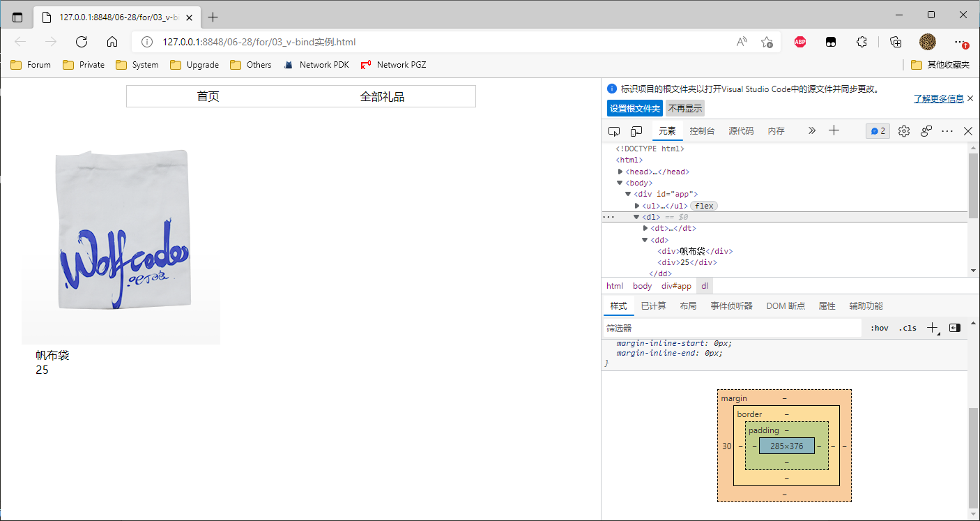Click the 首页 navigation item
Viewport: 980px width, 521px height.
208,96
